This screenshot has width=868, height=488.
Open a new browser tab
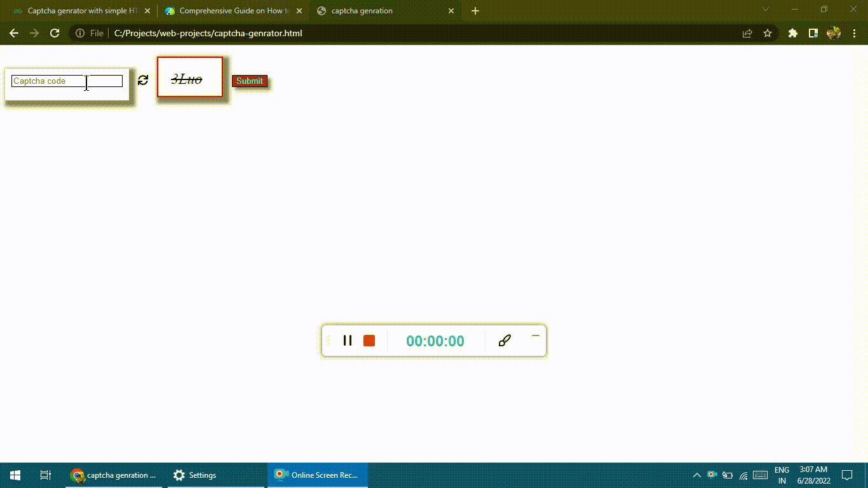[475, 10]
